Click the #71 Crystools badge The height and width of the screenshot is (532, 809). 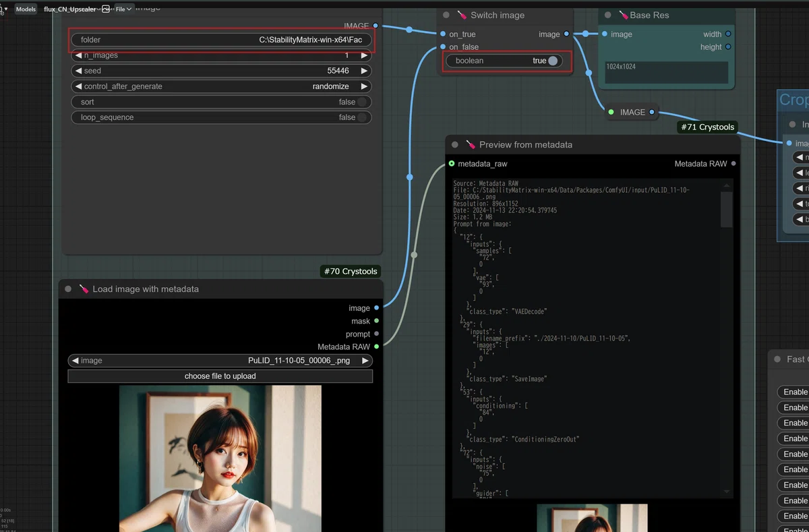tap(708, 127)
